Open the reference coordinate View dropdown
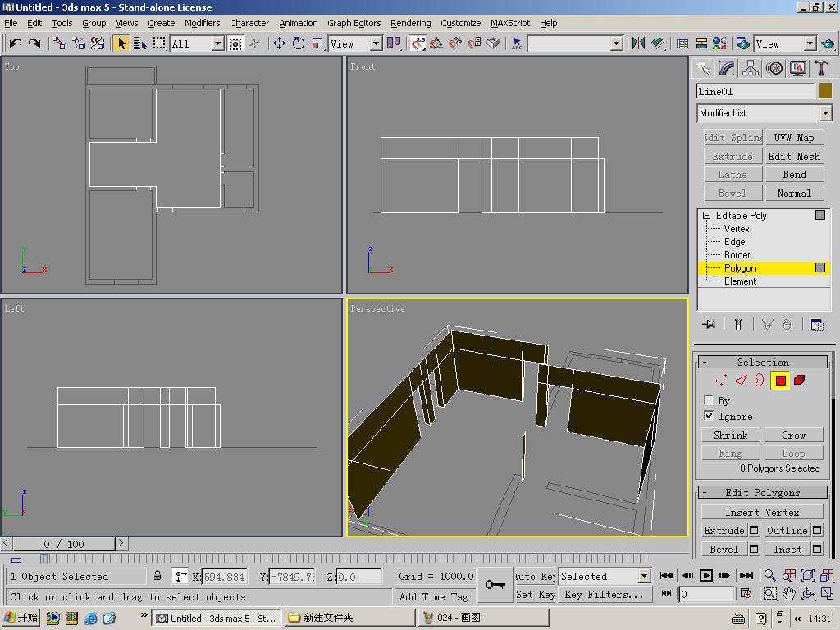 click(376, 44)
